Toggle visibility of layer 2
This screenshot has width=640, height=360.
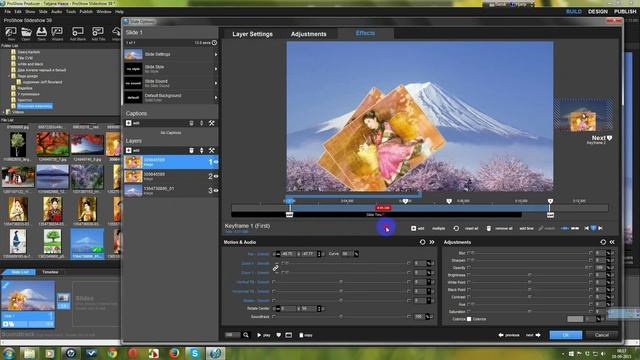point(216,176)
